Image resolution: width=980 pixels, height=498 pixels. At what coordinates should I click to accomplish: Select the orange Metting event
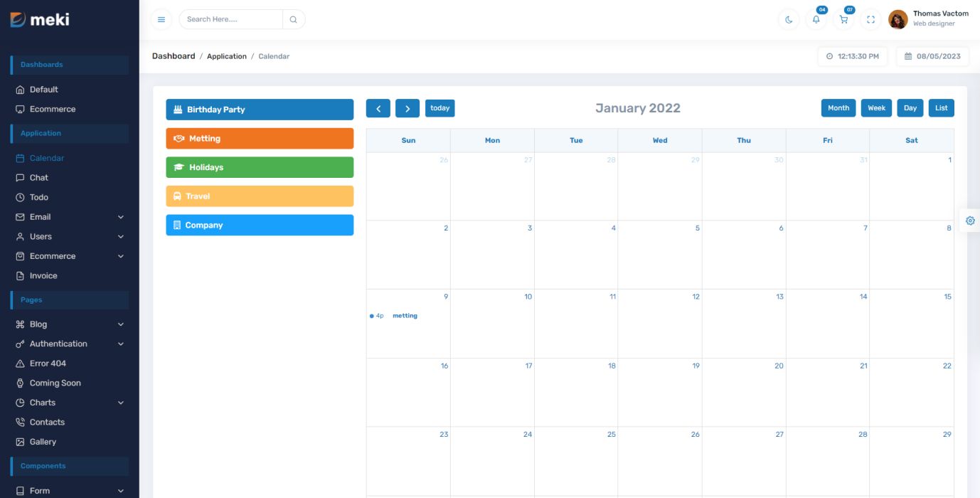(260, 139)
